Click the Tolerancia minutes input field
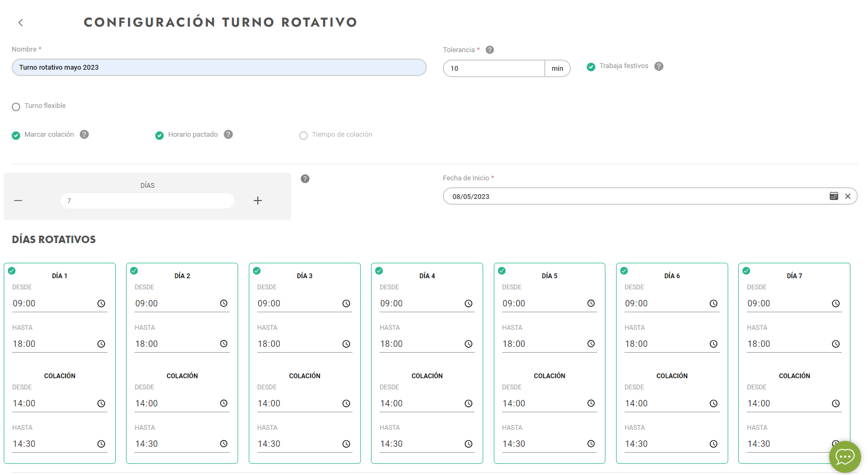Image resolution: width=868 pixels, height=475 pixels. click(494, 69)
